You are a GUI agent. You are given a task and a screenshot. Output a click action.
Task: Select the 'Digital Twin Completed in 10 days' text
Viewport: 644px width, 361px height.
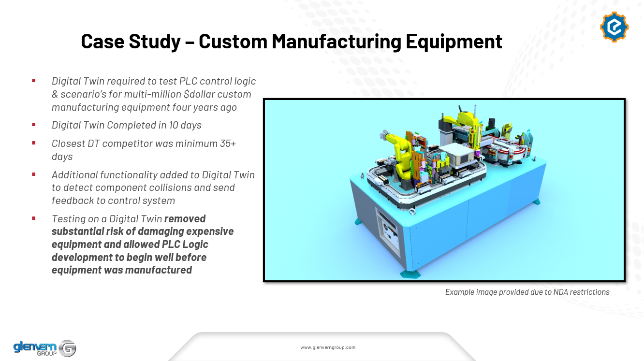coord(127,125)
